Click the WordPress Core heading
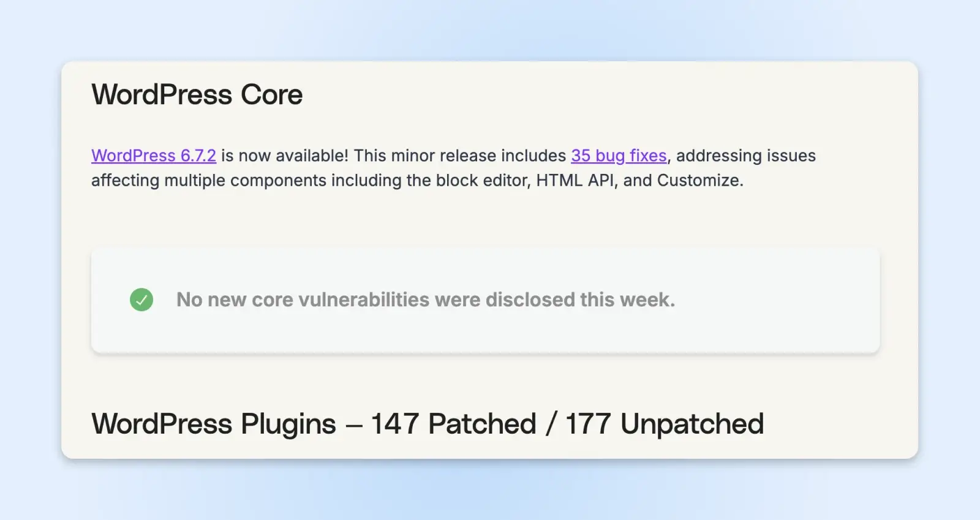The image size is (980, 520). (x=197, y=95)
